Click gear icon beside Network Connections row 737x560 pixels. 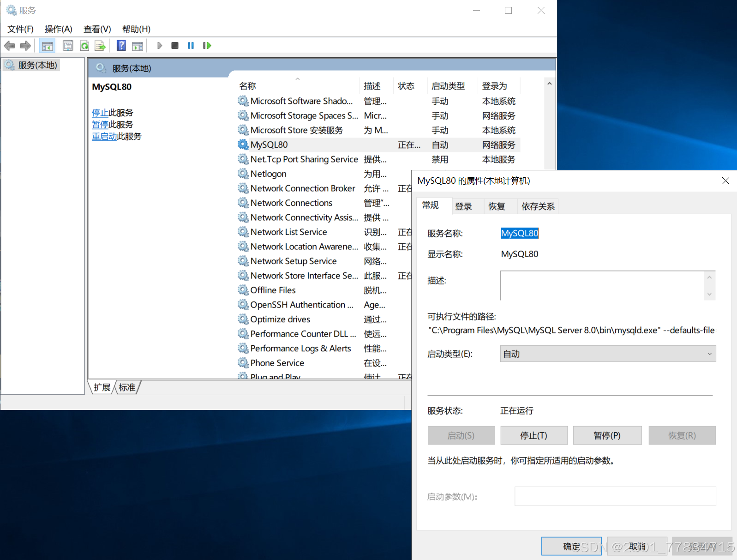click(243, 203)
